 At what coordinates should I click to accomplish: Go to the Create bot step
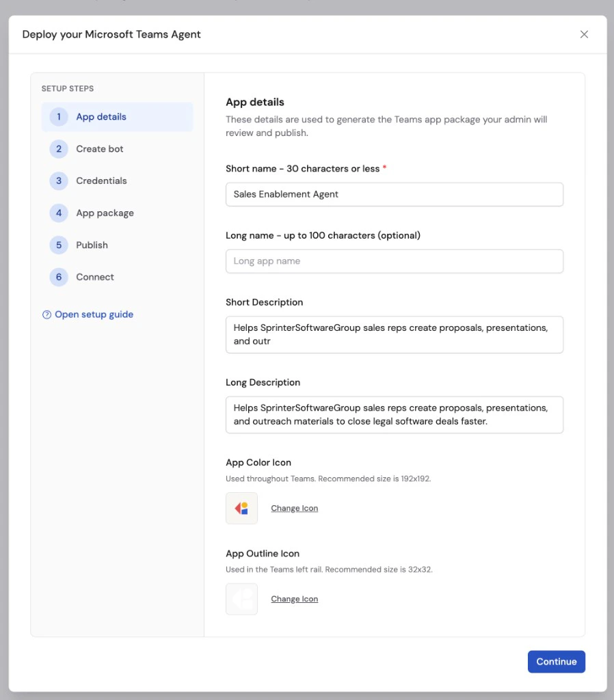point(117,149)
